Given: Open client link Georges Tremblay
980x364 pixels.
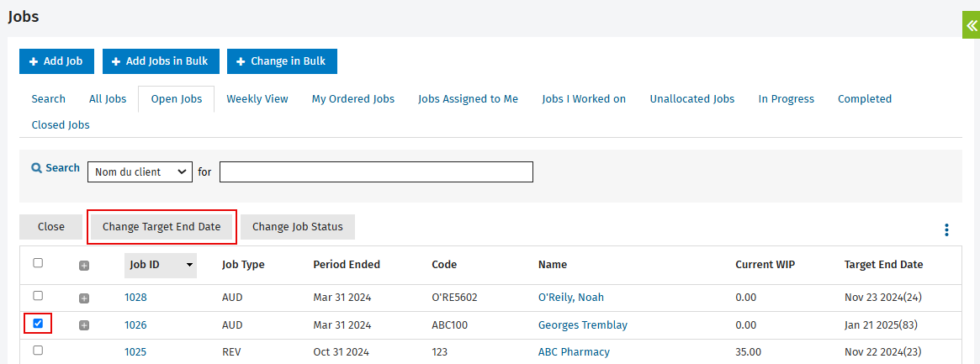Looking at the screenshot, I should pos(582,324).
